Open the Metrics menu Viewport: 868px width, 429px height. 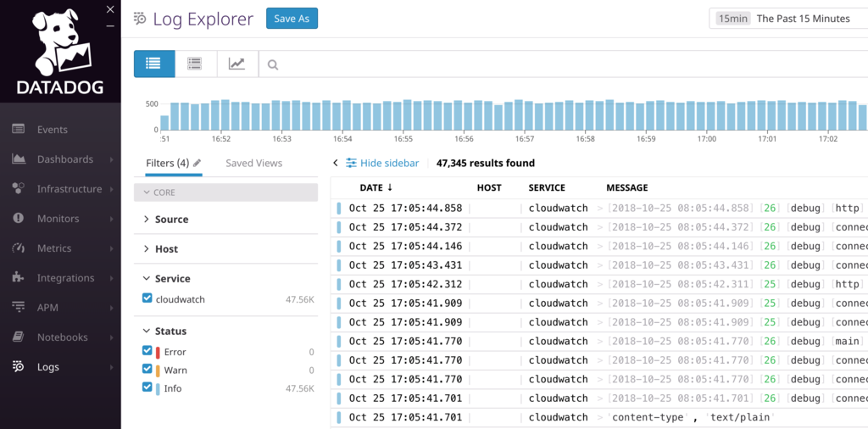coord(53,248)
